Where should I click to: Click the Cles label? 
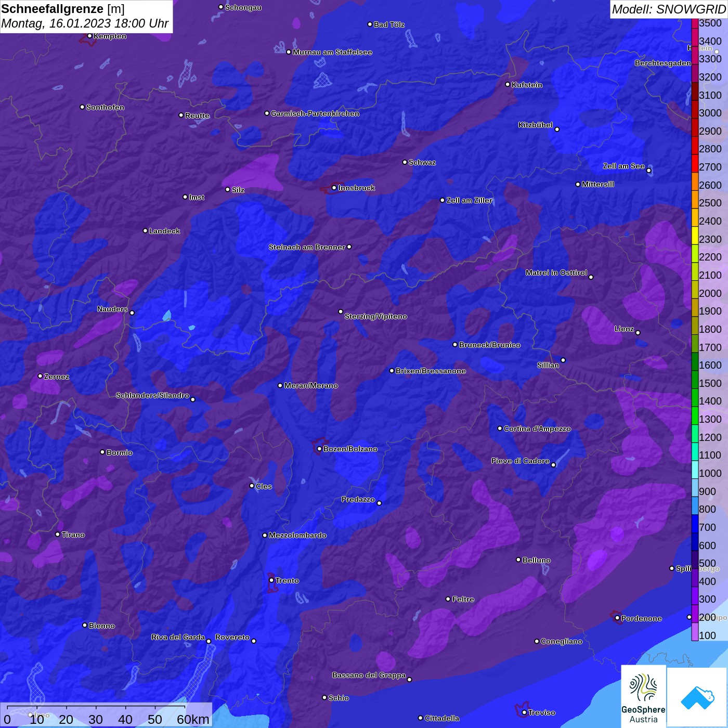point(264,486)
